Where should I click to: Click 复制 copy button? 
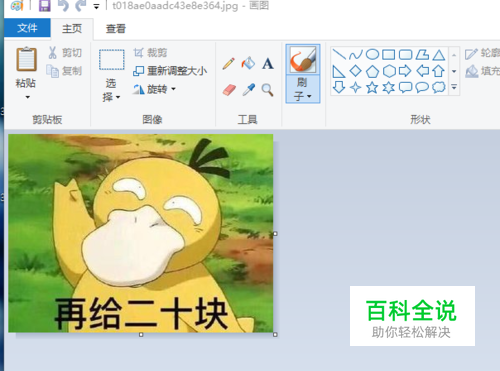tap(64, 71)
